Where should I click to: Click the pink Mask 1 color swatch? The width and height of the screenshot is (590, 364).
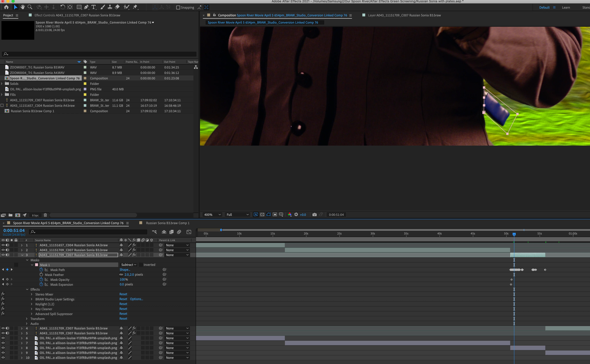click(37, 265)
